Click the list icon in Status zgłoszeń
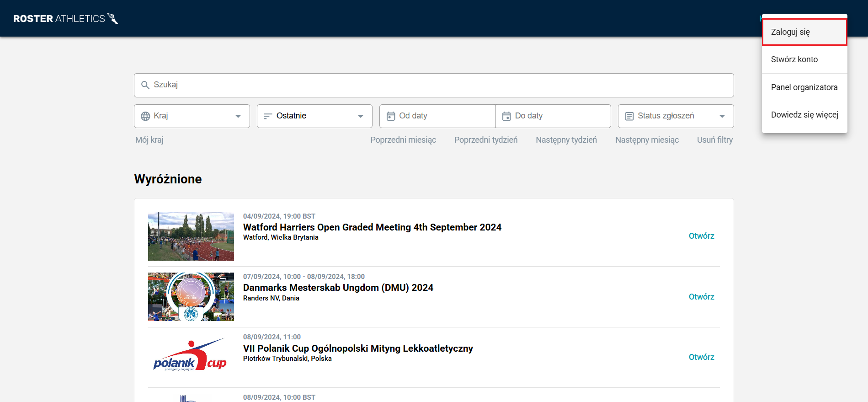This screenshot has height=402, width=868. click(x=629, y=116)
